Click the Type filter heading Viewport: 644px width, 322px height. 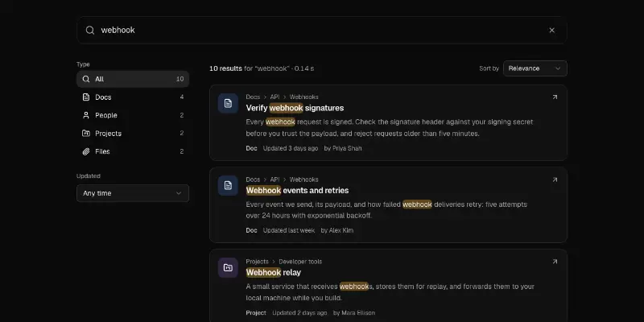coord(83,64)
